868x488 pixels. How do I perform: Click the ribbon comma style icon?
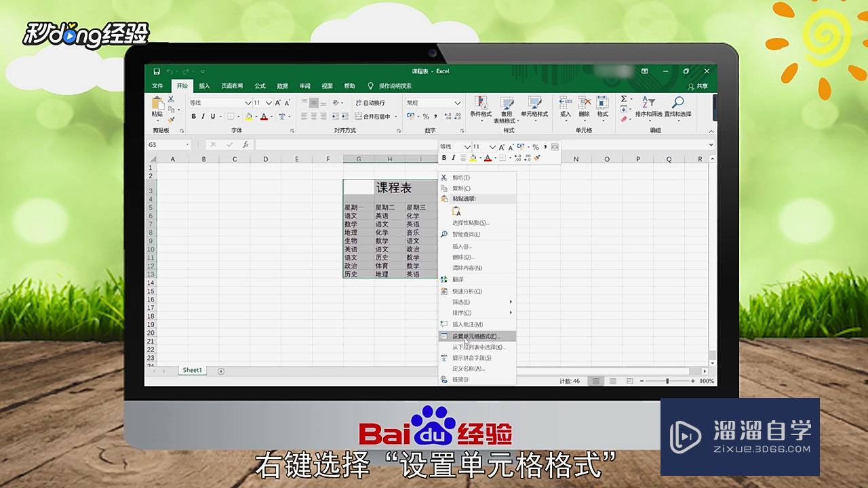[x=436, y=117]
